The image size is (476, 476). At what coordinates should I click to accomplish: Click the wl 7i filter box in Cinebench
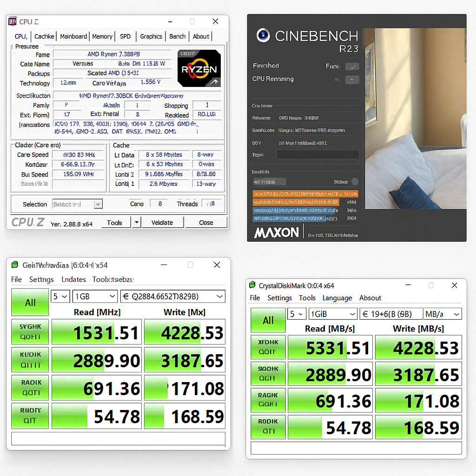coord(269,182)
